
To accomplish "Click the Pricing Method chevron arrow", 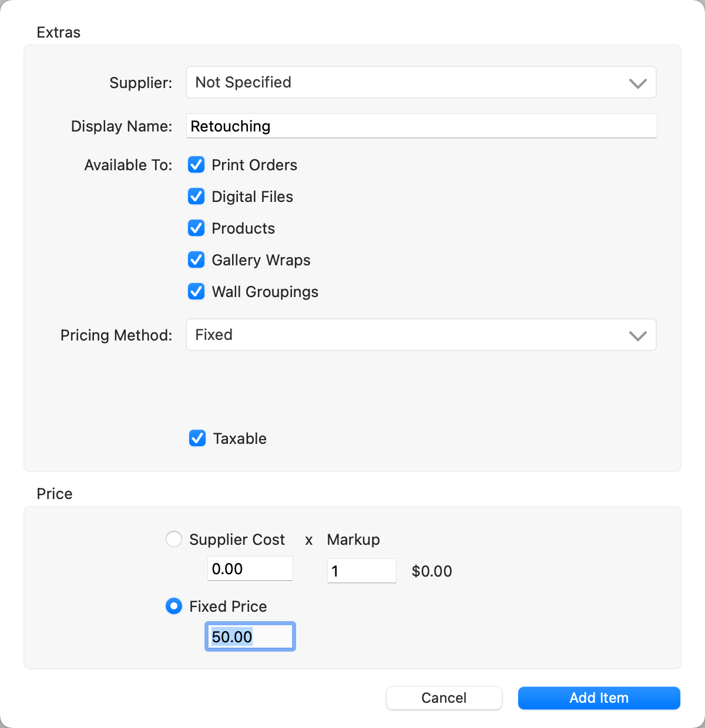I will 638,336.
